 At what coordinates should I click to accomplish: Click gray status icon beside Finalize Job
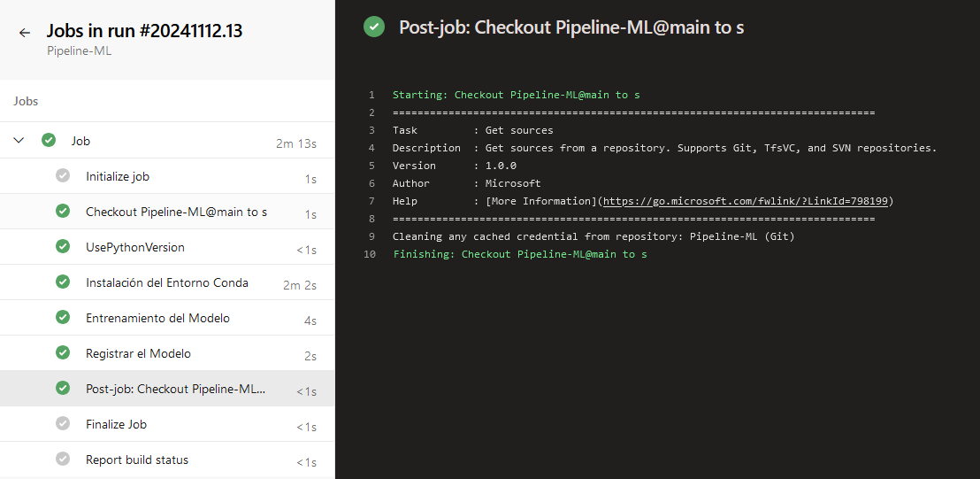(63, 424)
